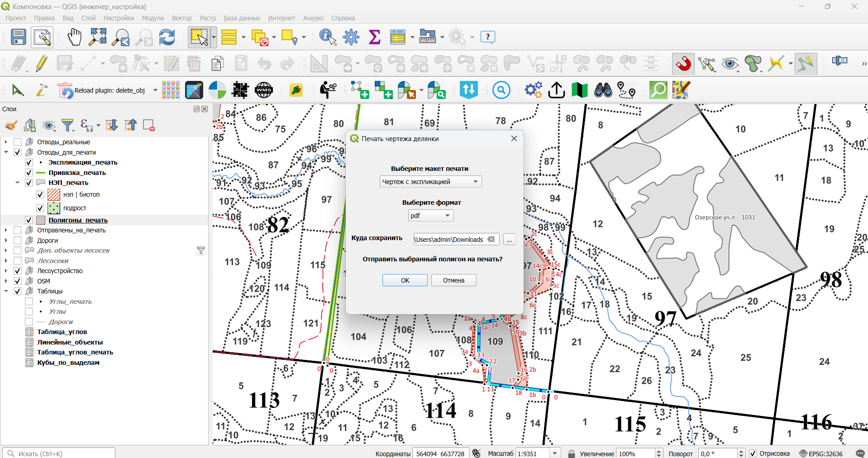Open the pdf format dropdown
The height and width of the screenshot is (458, 868).
click(431, 216)
